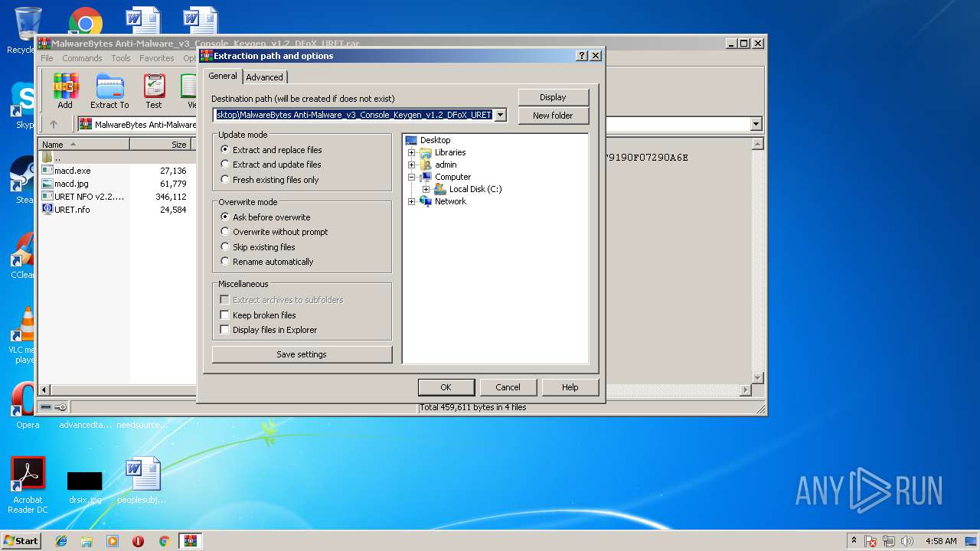The image size is (980, 551).
Task: Cancel the extraction dialog
Action: [x=508, y=387]
